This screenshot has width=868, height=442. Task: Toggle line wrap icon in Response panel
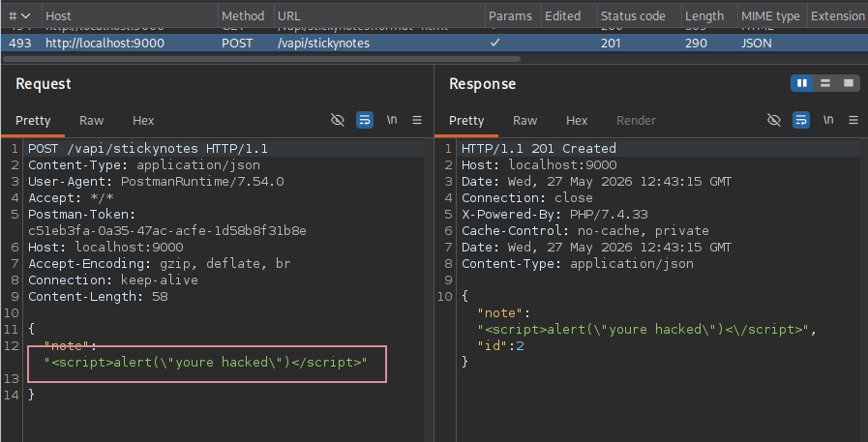[x=801, y=120]
